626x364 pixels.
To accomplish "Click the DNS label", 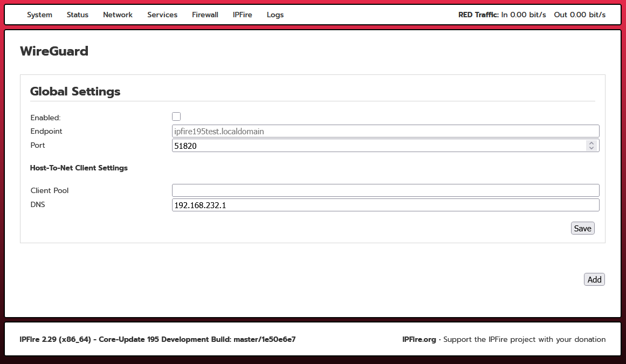I will point(38,204).
